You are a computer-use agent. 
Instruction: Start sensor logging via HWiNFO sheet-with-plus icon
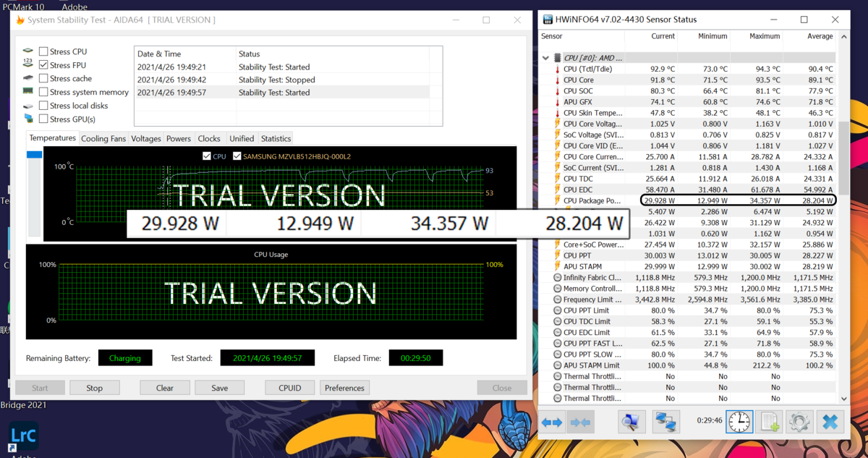[x=769, y=422]
